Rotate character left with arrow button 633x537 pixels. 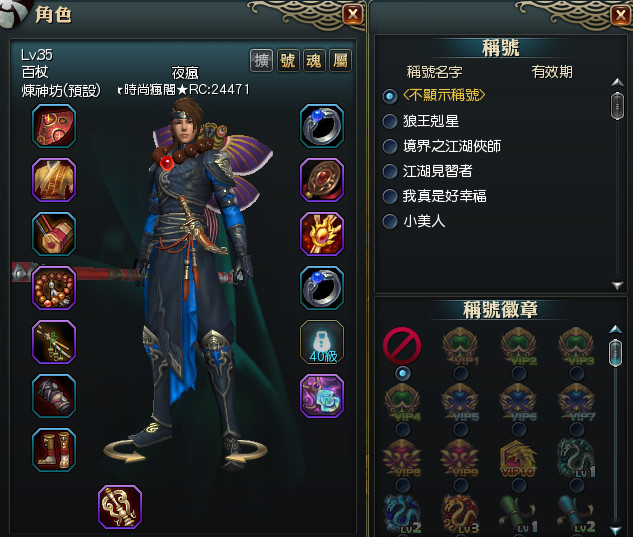124,451
